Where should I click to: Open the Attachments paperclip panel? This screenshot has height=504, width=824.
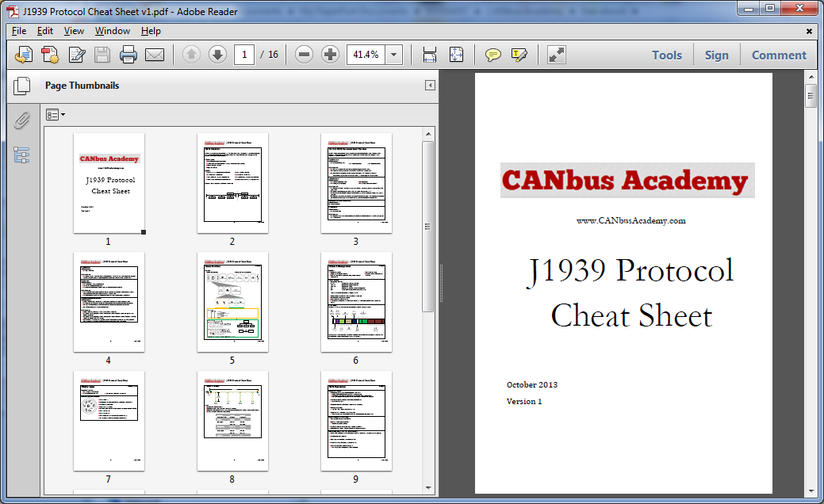click(x=21, y=120)
